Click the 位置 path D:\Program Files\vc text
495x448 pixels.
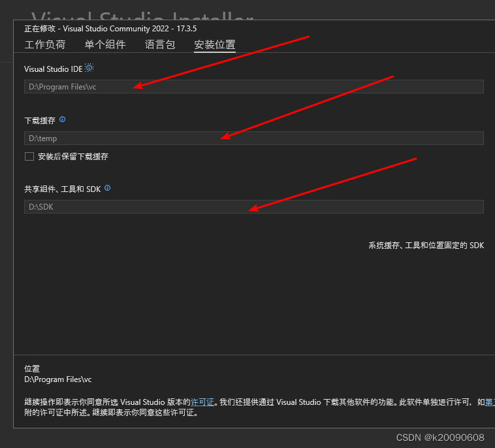coord(57,379)
